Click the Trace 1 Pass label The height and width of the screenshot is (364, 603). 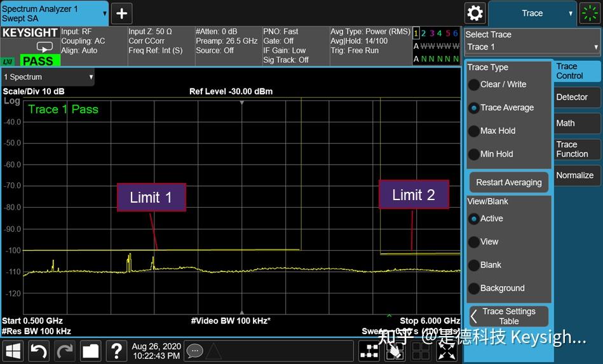tap(63, 109)
